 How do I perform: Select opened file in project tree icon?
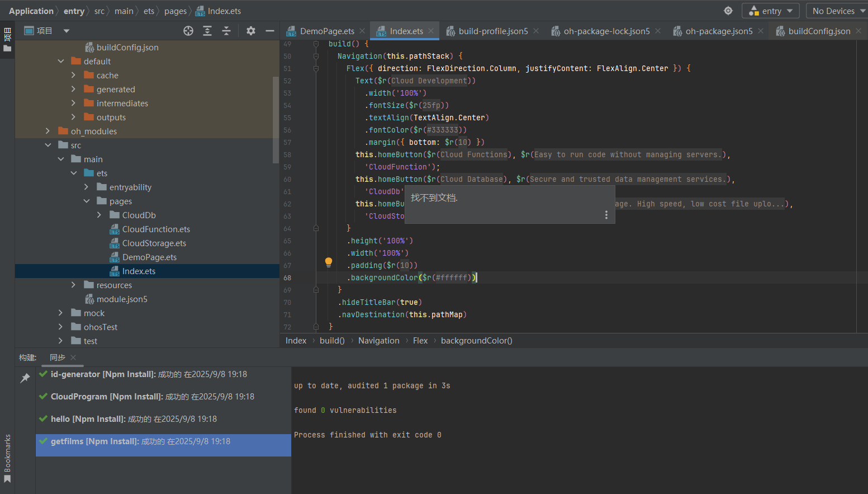[188, 31]
